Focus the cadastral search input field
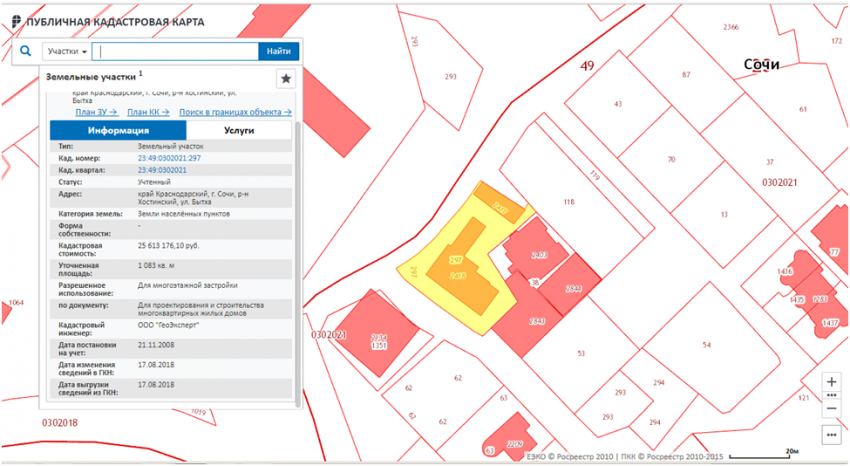Image resolution: width=850 pixels, height=466 pixels. (175, 51)
